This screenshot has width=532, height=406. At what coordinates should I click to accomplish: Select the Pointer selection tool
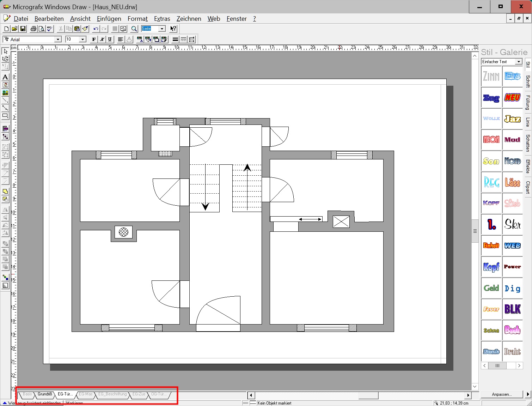[x=5, y=51]
